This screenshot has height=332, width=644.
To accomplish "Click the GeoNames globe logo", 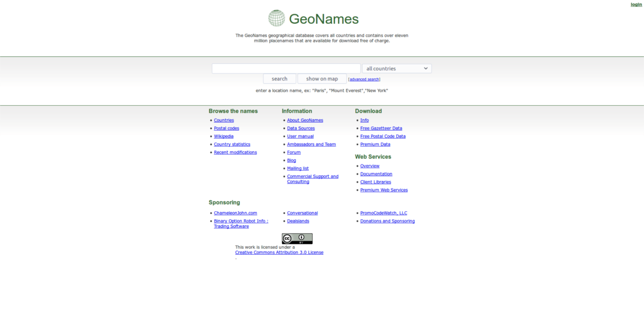I will coord(277,18).
